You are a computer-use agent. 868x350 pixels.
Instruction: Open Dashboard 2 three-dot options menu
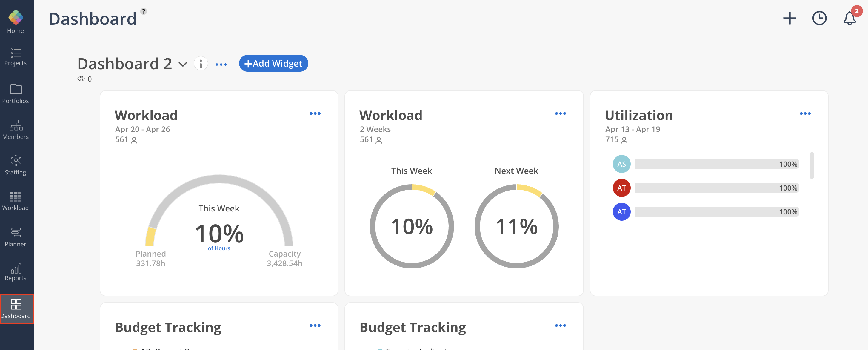coord(221,65)
